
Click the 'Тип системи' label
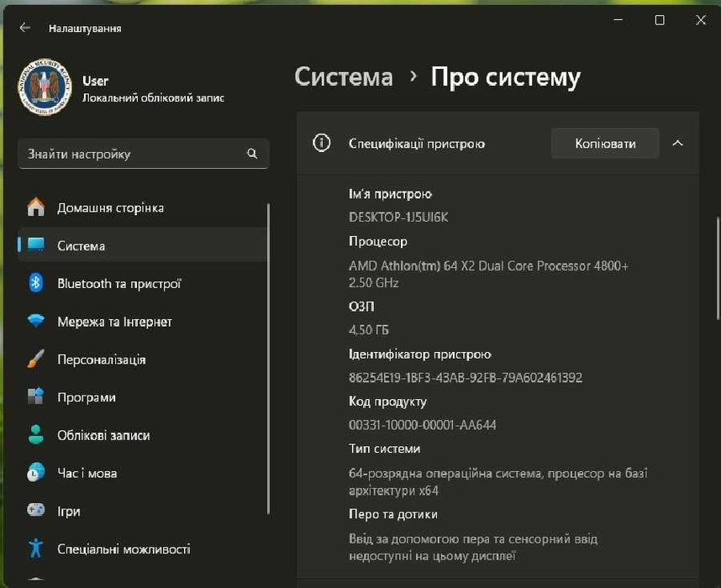click(384, 449)
